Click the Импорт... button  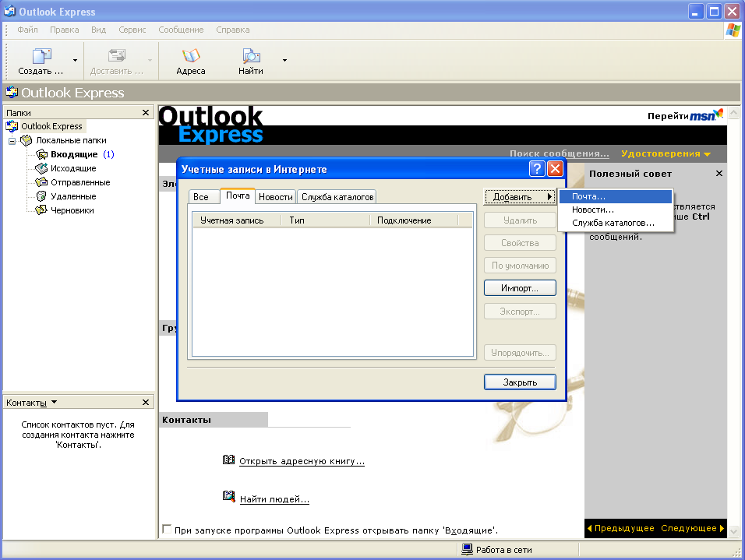click(520, 288)
